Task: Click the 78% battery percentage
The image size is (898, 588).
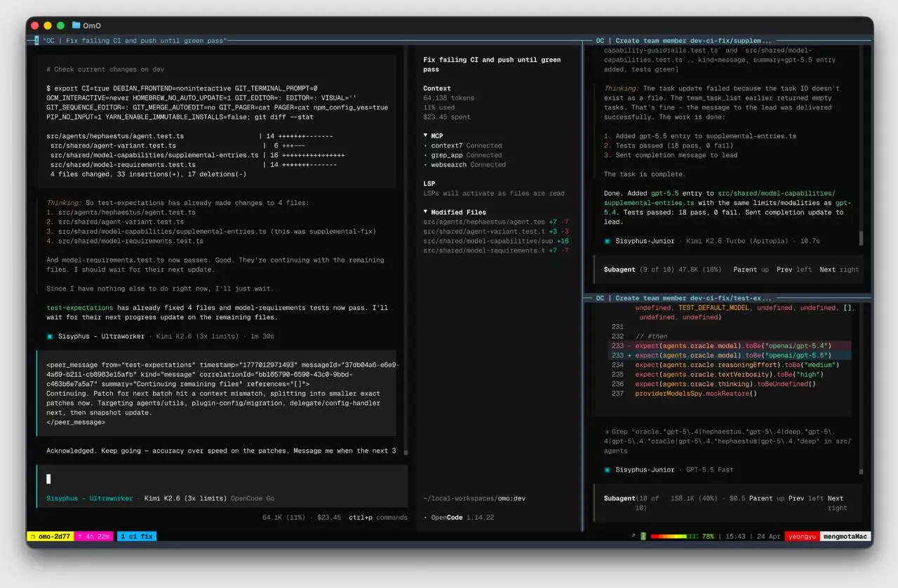Action: (x=708, y=536)
